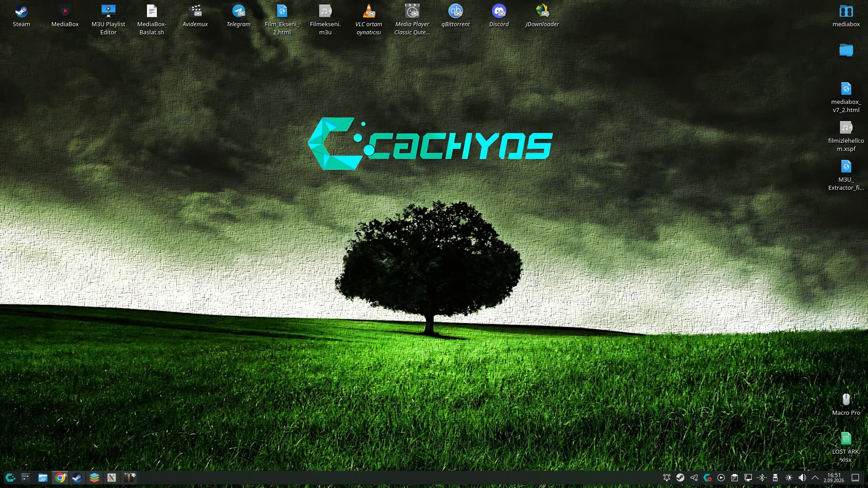Screen dimensions: 868x488
Task: Click the show desktop button
Action: click(x=855, y=478)
